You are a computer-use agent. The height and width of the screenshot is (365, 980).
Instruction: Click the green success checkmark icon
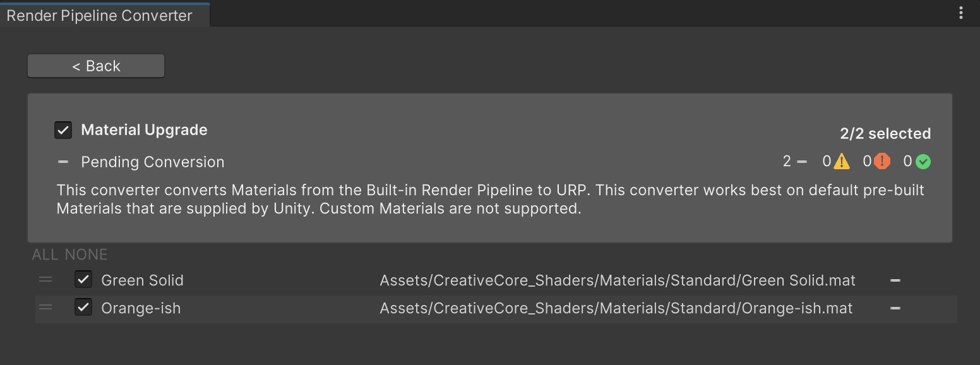(923, 162)
